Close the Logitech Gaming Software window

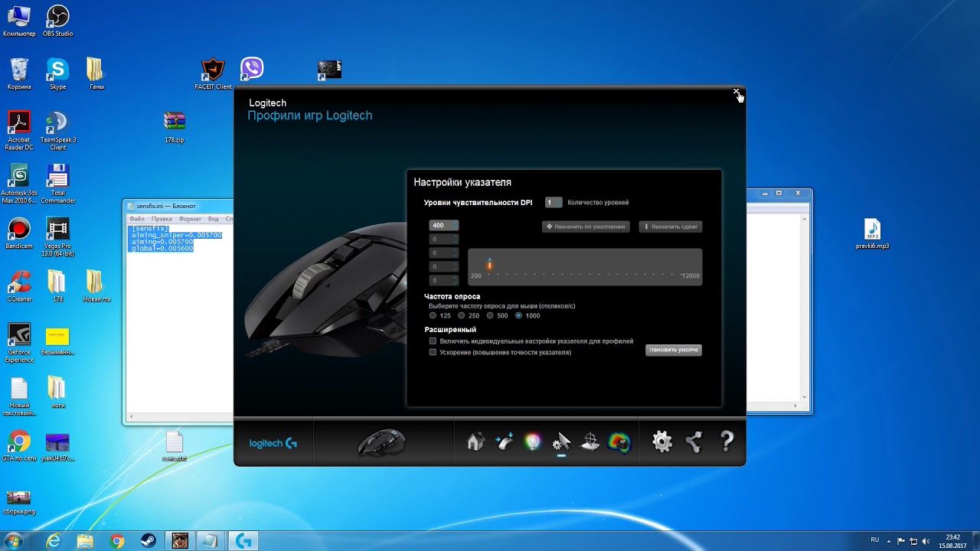tap(737, 92)
